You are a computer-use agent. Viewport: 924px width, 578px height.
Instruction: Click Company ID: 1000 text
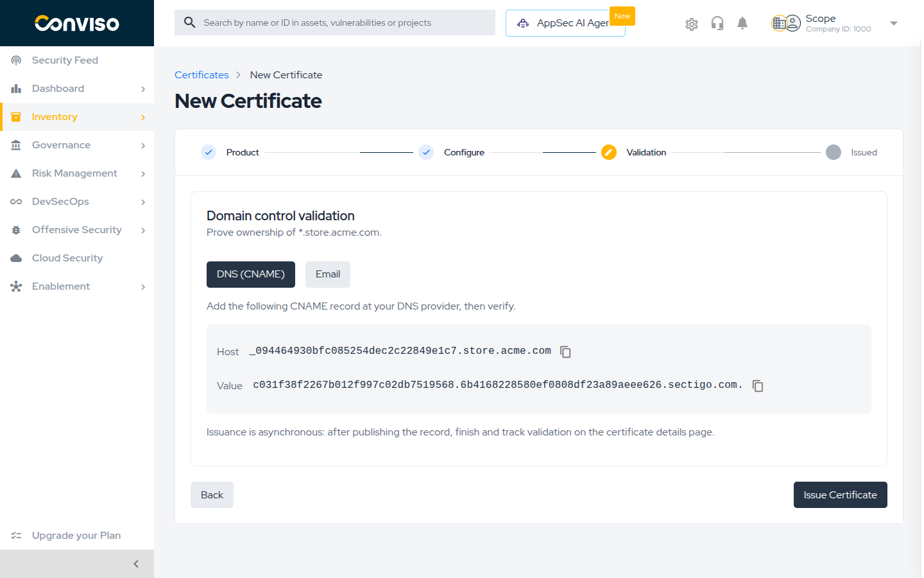pyautogui.click(x=839, y=29)
